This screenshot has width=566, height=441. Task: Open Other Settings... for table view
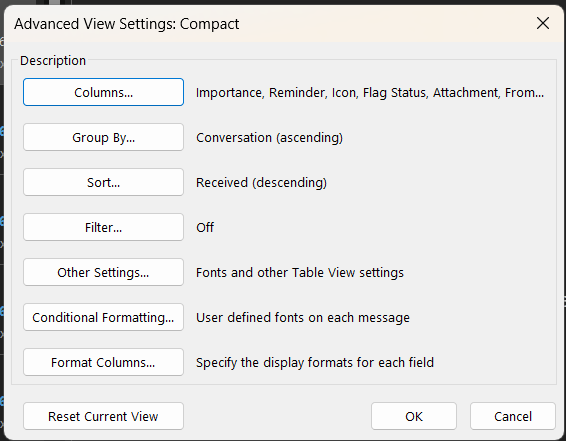(103, 272)
